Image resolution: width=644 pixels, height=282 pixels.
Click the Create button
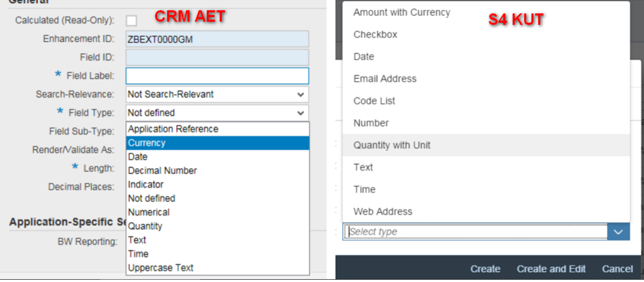(486, 269)
